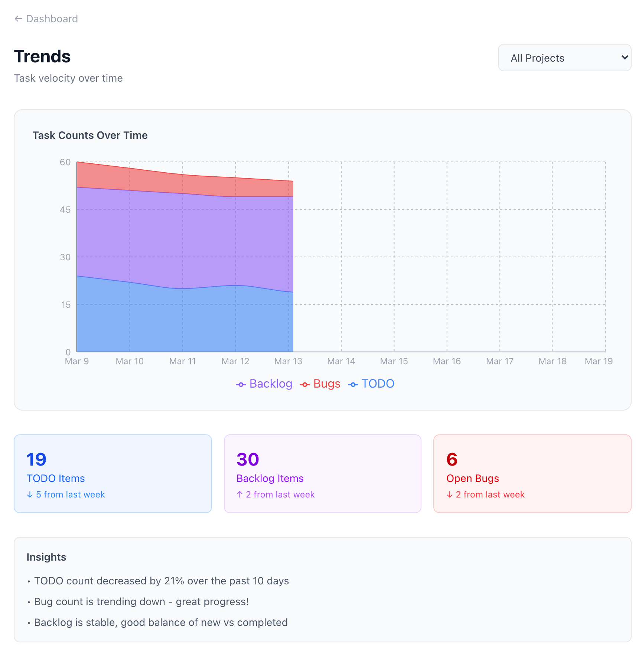Screen dimensions: 642x672
Task: Click the dropdown chevron on All Projects selector
Action: click(625, 58)
